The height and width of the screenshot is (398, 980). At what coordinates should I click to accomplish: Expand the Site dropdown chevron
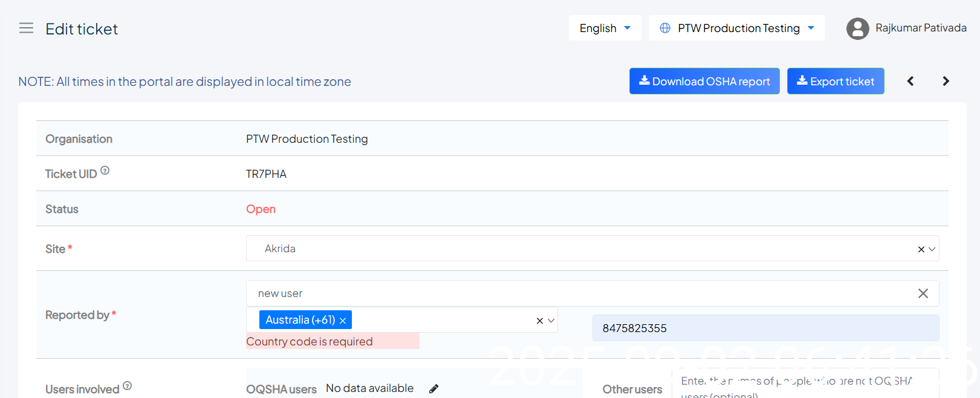point(932,249)
